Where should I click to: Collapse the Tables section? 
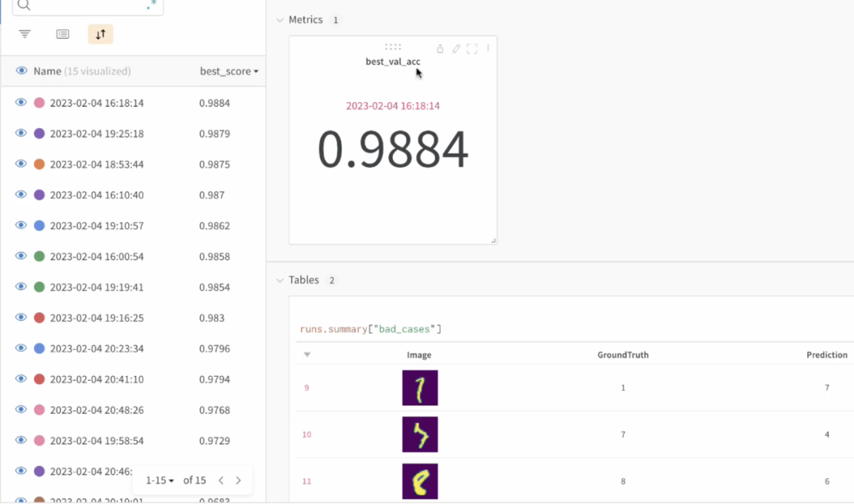click(280, 280)
